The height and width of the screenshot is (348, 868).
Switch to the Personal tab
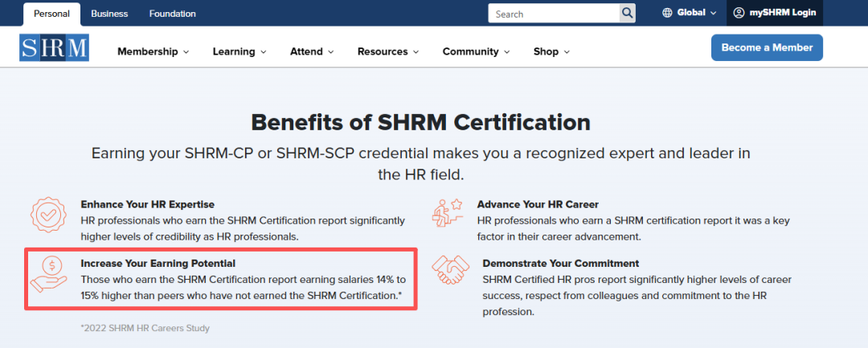click(51, 14)
